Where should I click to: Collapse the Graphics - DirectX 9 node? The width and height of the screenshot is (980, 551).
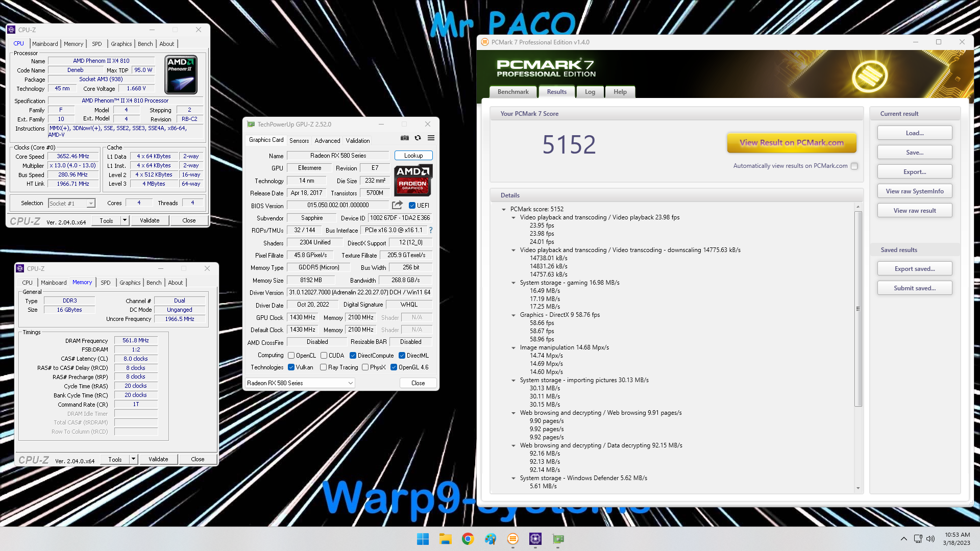(513, 315)
